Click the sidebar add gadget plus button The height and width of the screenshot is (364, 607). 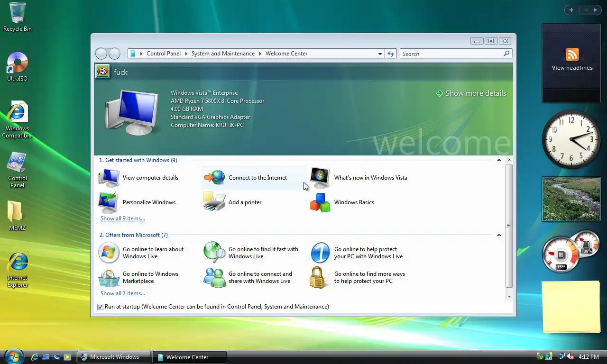(571, 10)
